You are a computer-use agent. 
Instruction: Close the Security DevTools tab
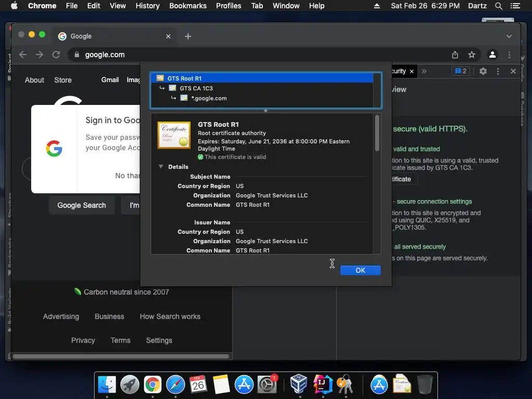pyautogui.click(x=411, y=71)
